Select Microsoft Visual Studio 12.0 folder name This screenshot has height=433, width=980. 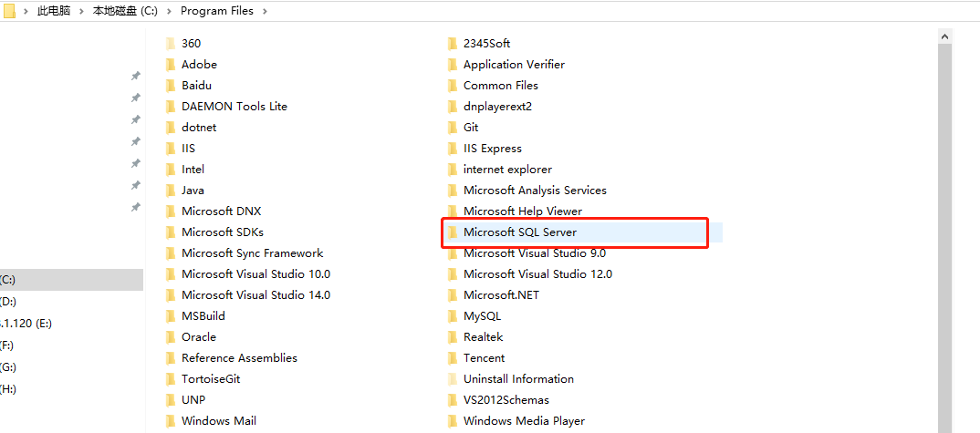(537, 274)
